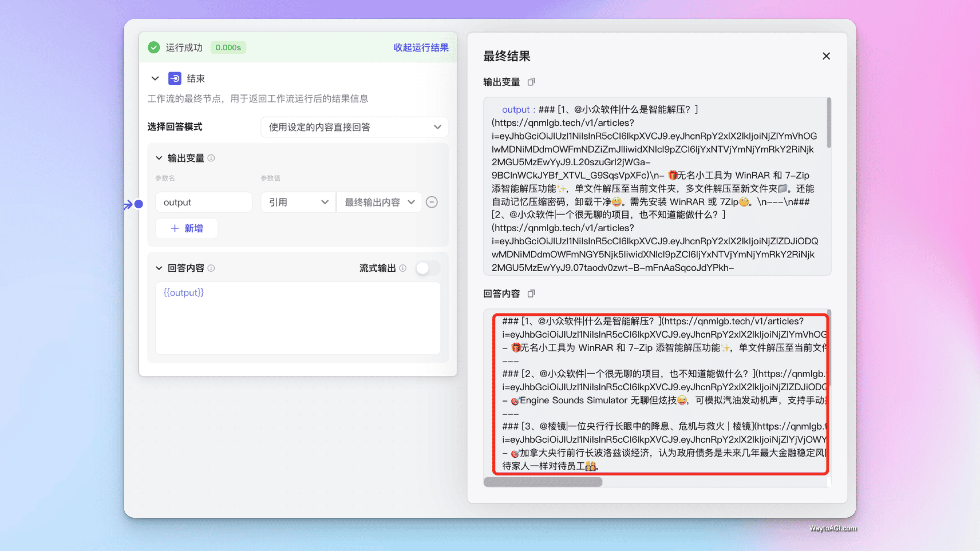Show info tooltip for streaming output
Viewport: 980px width, 551px height.
coord(403,268)
